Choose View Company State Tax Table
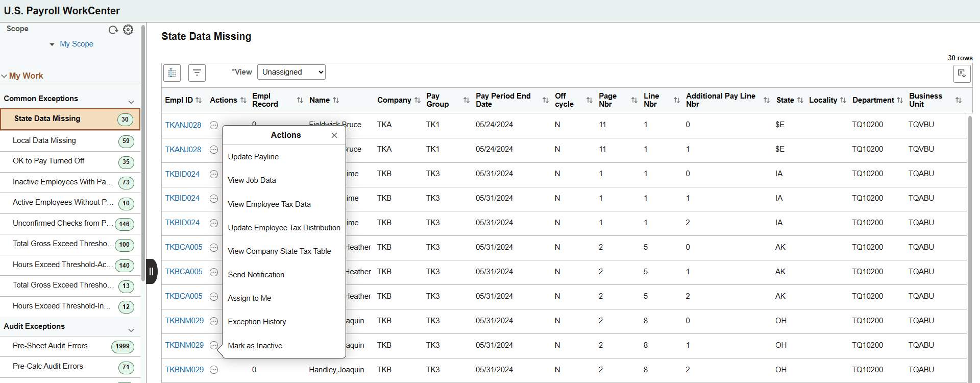Image resolution: width=980 pixels, height=383 pixels. tap(279, 251)
